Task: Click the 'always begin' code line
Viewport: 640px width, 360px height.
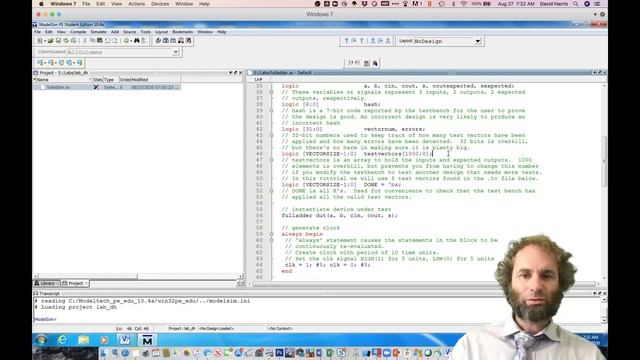Action: point(302,234)
